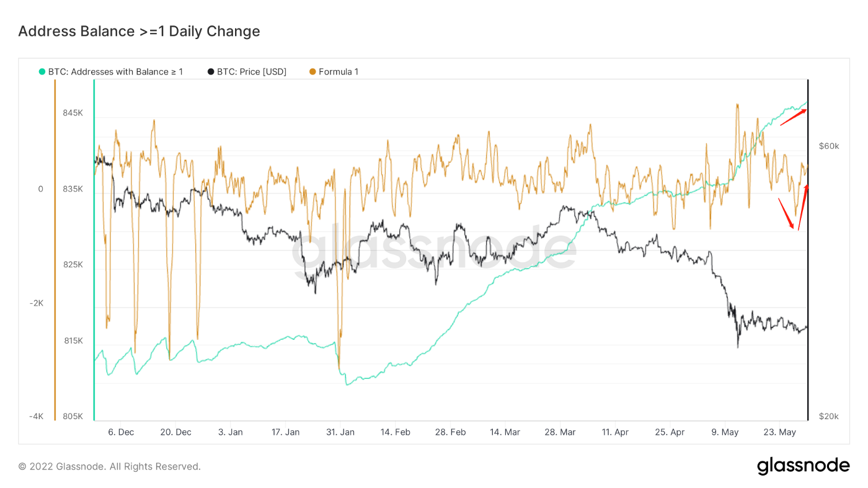Hide the 'BTC: Price [USD]' series via its label
The width and height of the screenshot is (868, 488).
tap(252, 72)
